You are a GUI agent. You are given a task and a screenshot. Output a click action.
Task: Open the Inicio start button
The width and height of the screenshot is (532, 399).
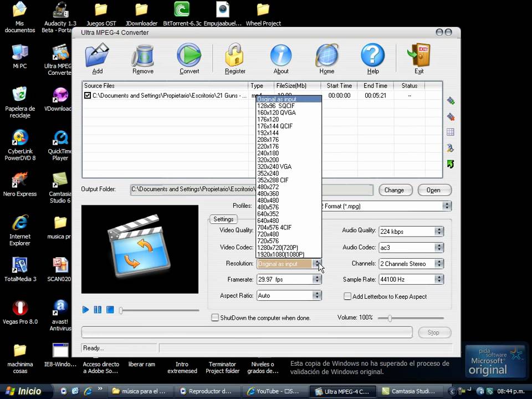[x=25, y=391]
